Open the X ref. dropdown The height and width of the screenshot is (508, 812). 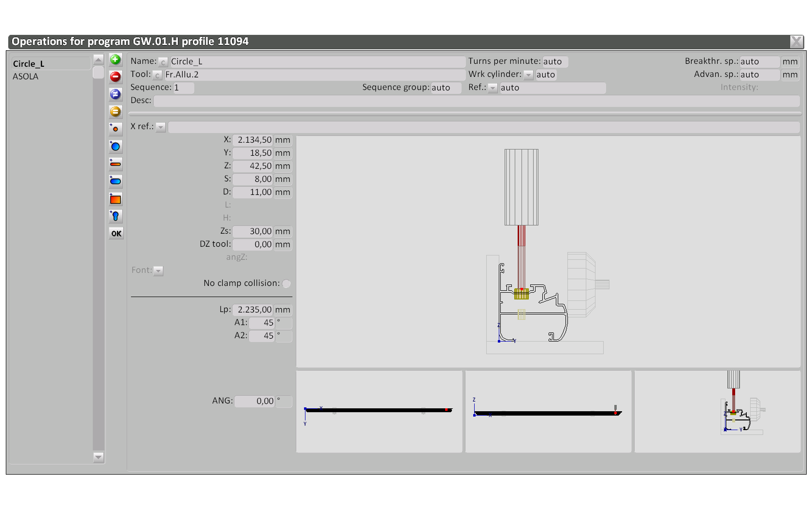pos(161,127)
